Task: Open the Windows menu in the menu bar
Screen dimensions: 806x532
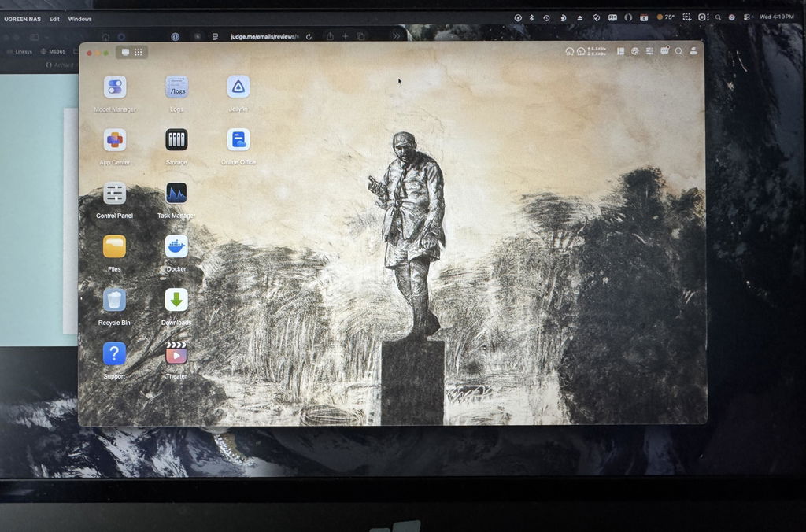Action: click(79, 19)
